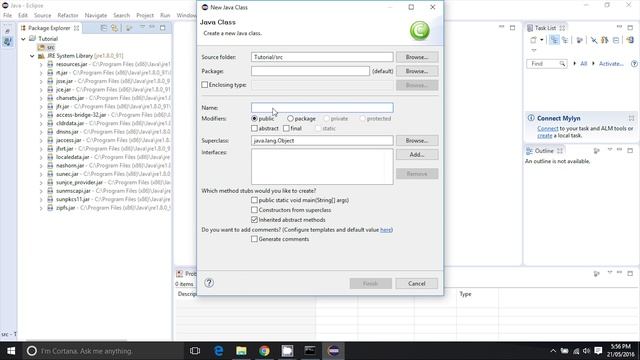
Task: Open Task List view menu triangle
Action: click(x=533, y=51)
